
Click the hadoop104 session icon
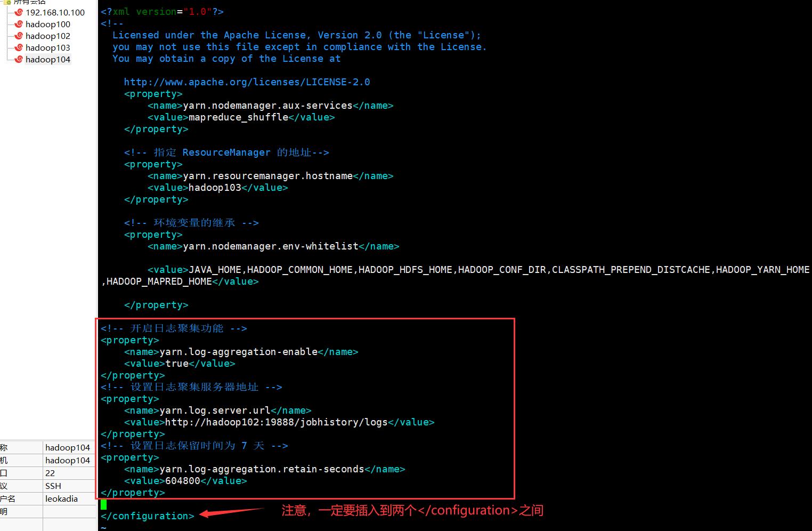[19, 59]
